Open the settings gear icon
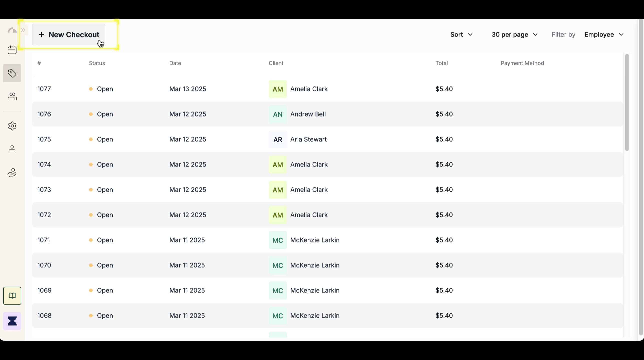Screen dimensions: 644x360 coord(12,126)
